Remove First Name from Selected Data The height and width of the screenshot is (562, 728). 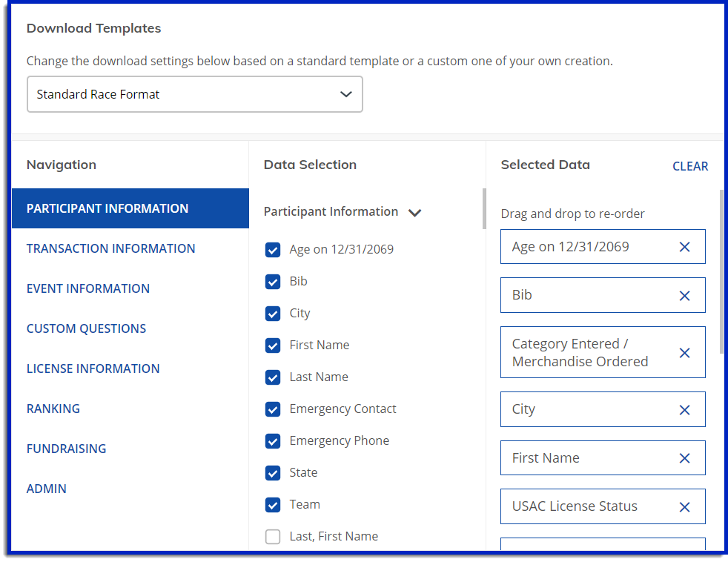[684, 458]
